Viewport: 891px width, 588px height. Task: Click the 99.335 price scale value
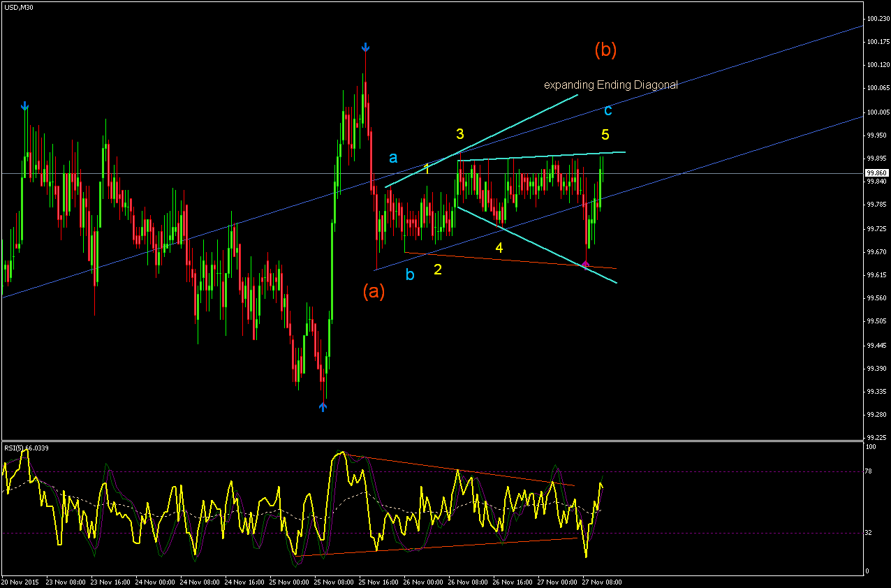pos(877,391)
